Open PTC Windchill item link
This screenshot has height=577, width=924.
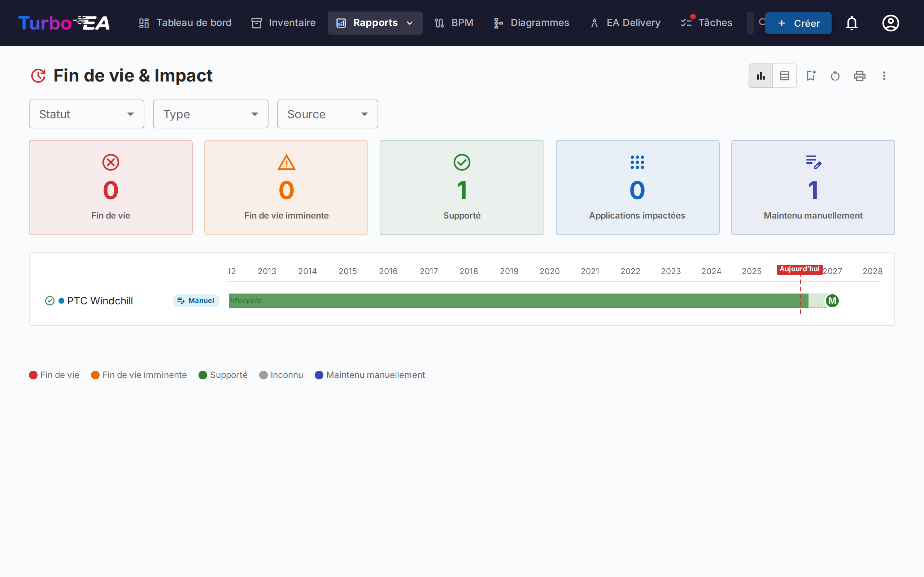[x=100, y=301]
